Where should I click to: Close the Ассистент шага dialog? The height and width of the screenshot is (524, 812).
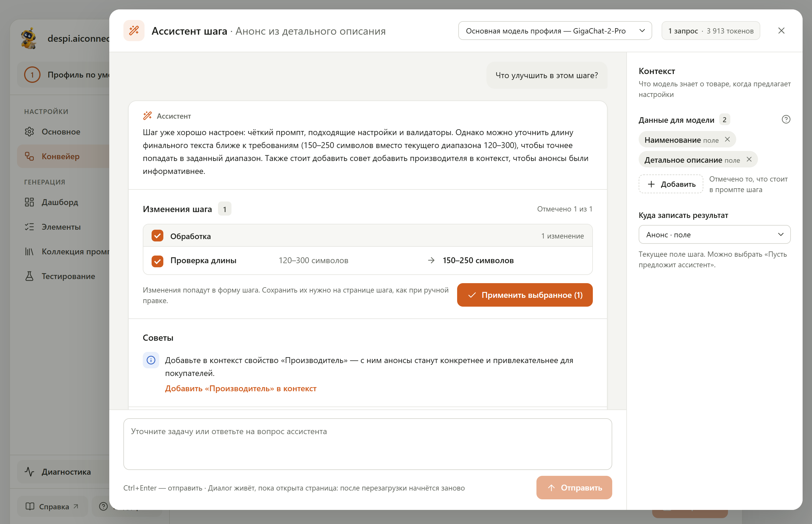point(781,31)
